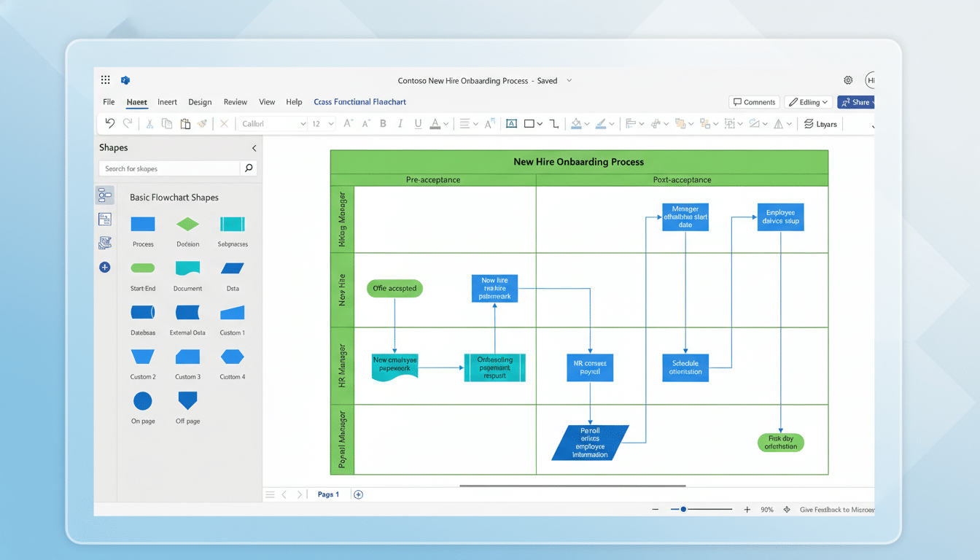Click the Connector tool icon
The height and width of the screenshot is (560, 980).
554,123
